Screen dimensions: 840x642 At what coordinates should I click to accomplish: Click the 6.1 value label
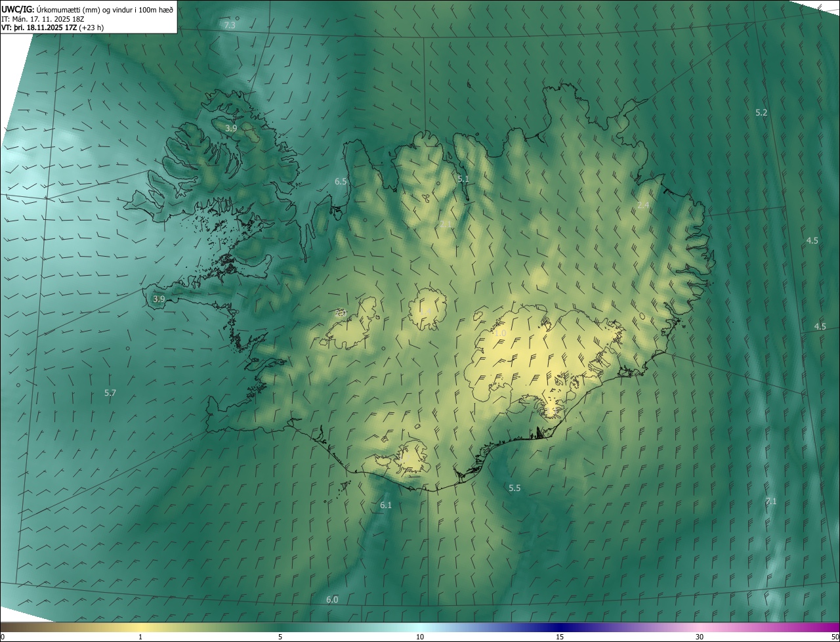pyautogui.click(x=386, y=505)
